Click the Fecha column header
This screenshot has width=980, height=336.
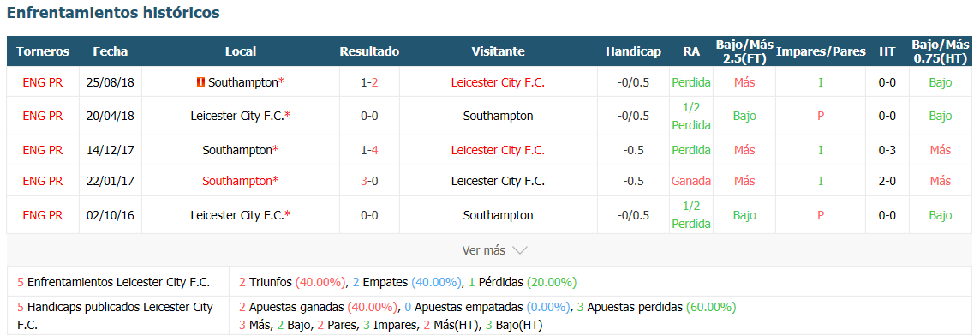[x=110, y=51]
